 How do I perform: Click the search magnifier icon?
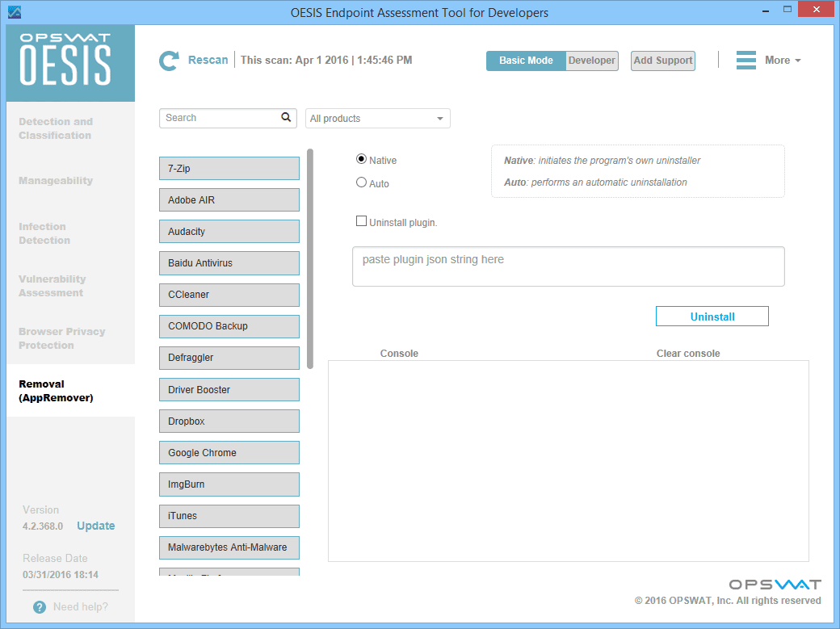pyautogui.click(x=286, y=118)
